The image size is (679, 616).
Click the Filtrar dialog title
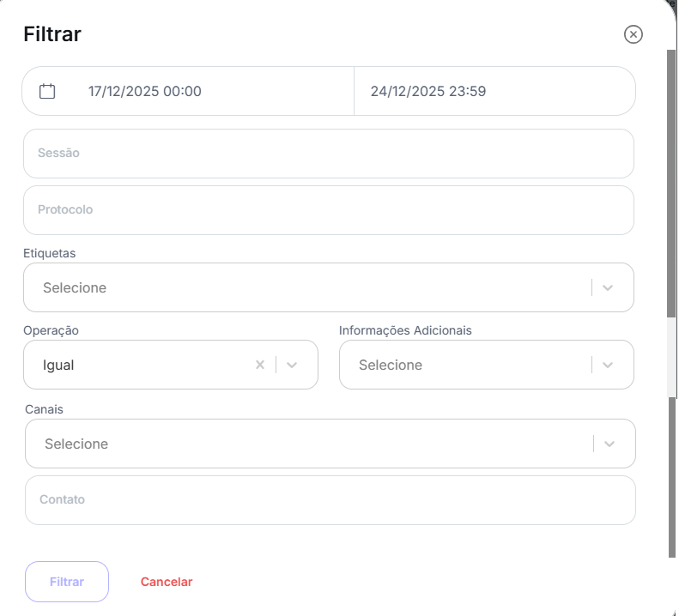coord(52,34)
